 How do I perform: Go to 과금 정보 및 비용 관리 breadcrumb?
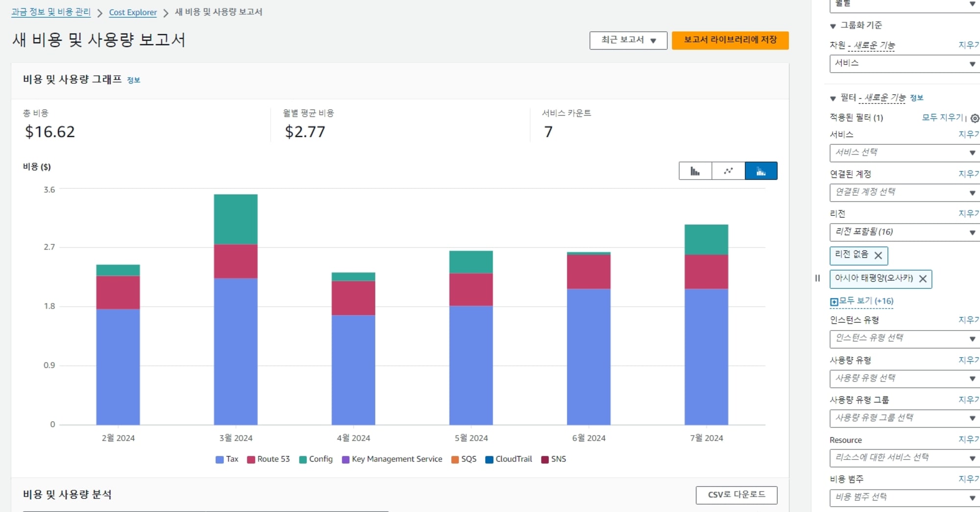point(51,12)
